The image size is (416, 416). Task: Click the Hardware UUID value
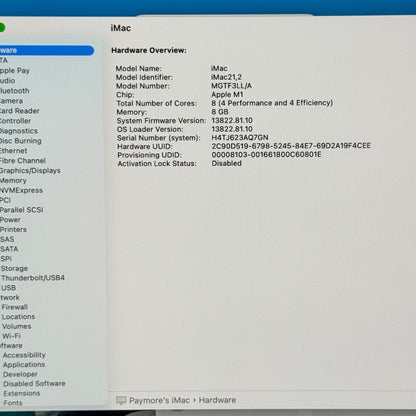[291, 146]
